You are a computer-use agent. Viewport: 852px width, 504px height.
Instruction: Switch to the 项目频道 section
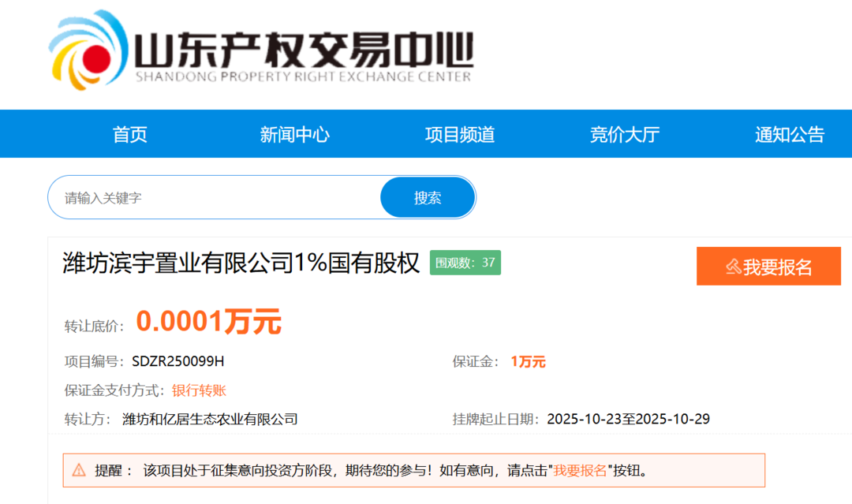point(459,134)
